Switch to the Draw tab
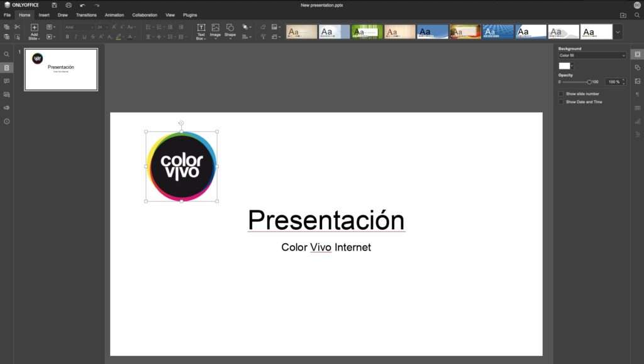Image resolution: width=644 pixels, height=364 pixels. (62, 15)
